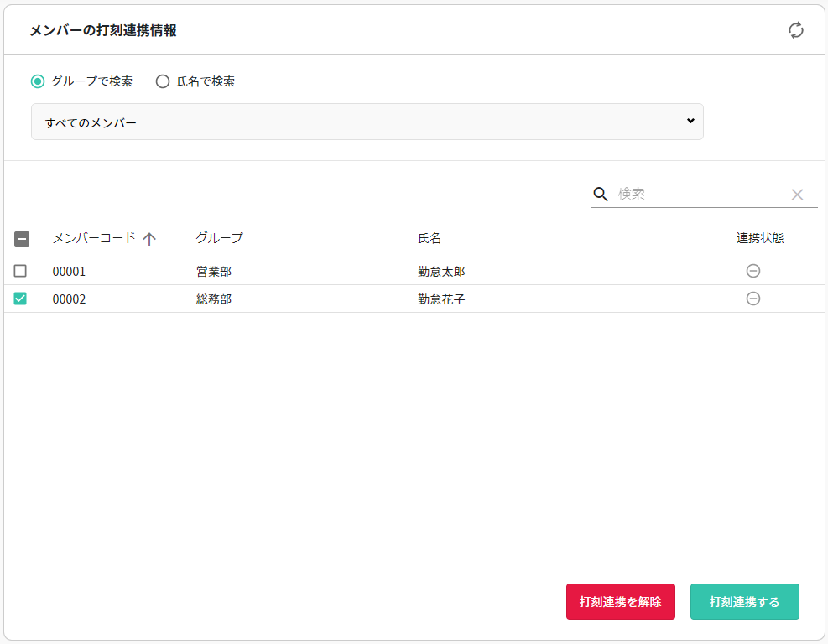Screen dimensions: 828x644
Task: Click the magnifying glass search icon
Action: pyautogui.click(x=600, y=194)
